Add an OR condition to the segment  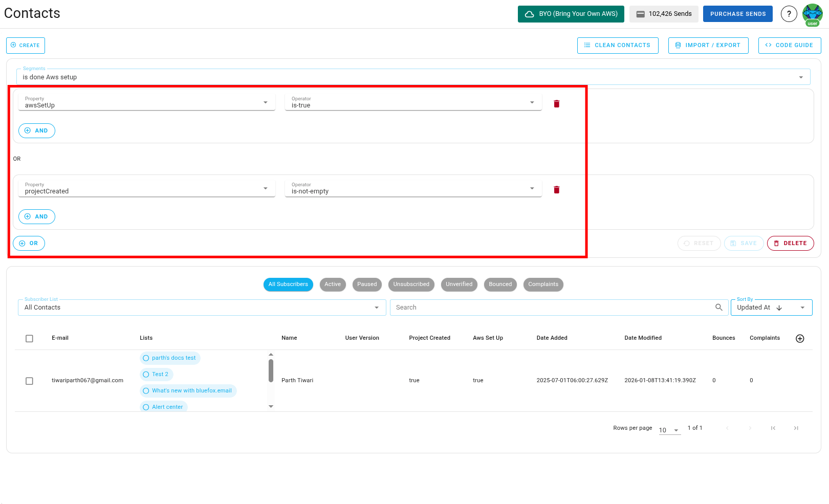click(29, 243)
